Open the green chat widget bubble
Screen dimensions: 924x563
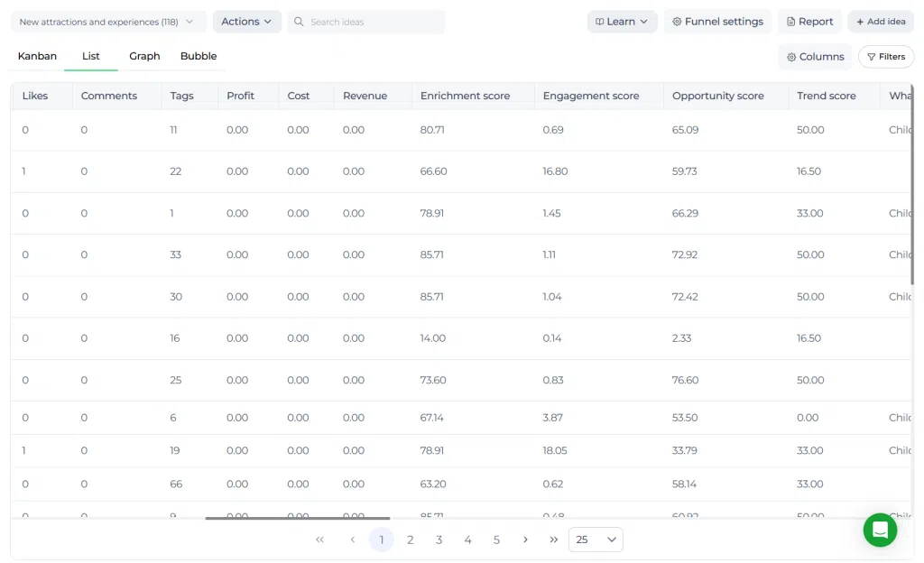(880, 530)
